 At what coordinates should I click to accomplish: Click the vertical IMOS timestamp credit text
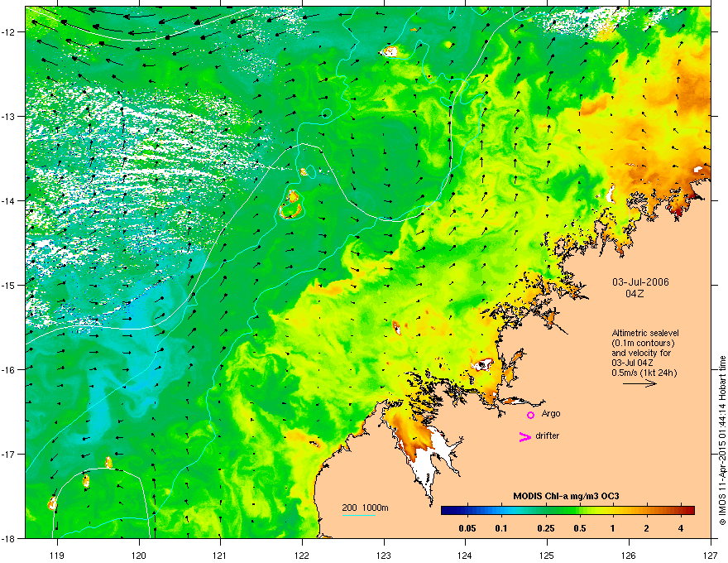pyautogui.click(x=722, y=440)
